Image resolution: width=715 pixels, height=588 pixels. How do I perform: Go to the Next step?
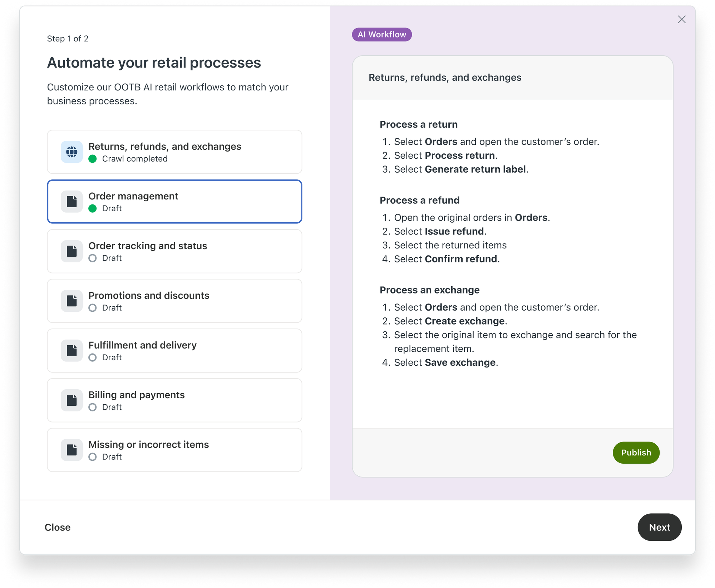[x=660, y=527]
